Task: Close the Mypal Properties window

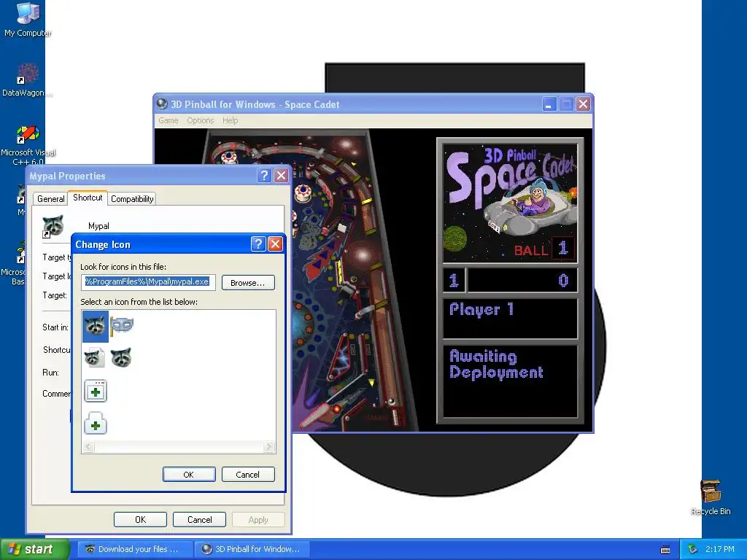Action: pyautogui.click(x=282, y=176)
